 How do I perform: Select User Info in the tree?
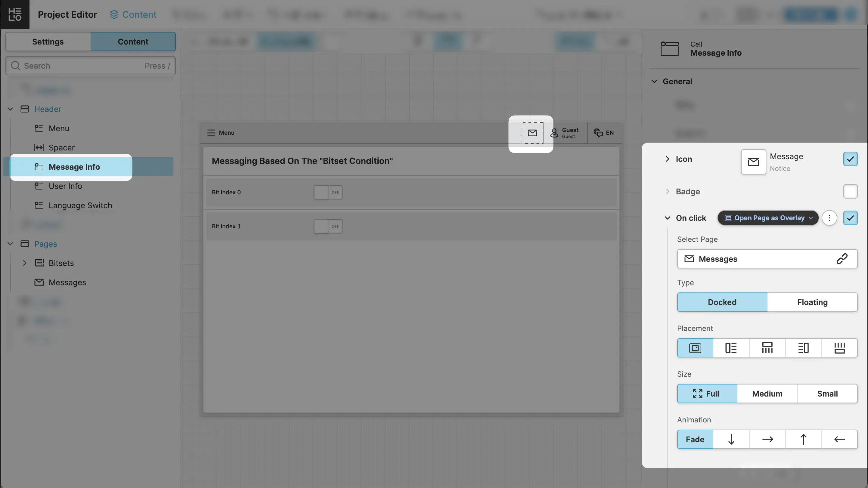(x=65, y=186)
